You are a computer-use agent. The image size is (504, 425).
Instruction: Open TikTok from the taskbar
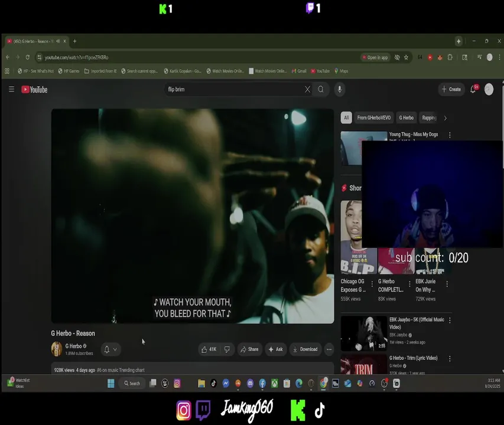213,383
